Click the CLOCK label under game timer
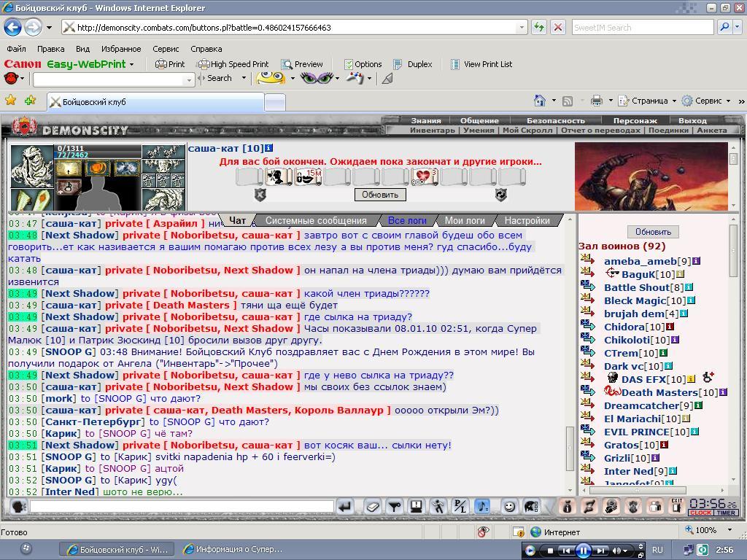747x560 pixels. [x=700, y=513]
